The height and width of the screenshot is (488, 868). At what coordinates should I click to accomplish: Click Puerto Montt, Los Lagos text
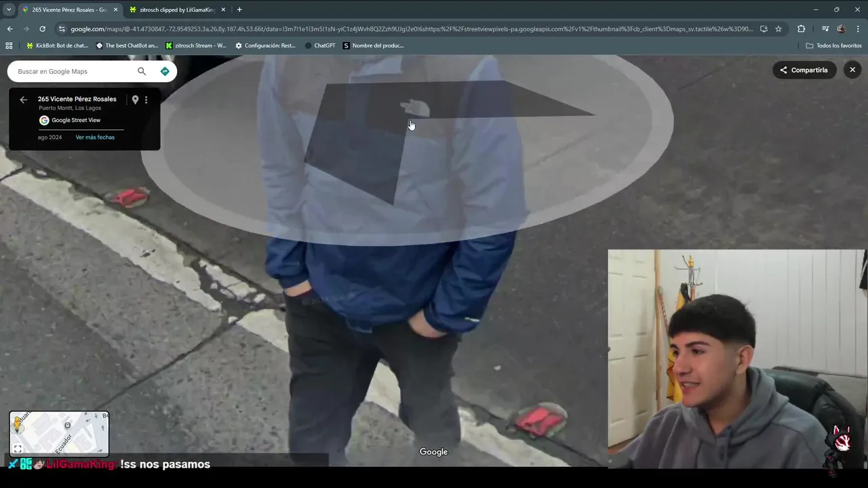70,108
